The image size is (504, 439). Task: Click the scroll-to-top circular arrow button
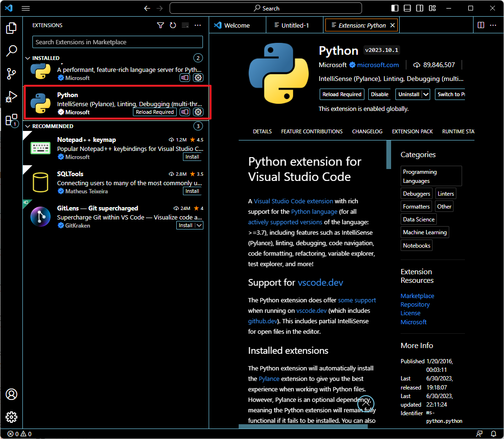(x=366, y=404)
